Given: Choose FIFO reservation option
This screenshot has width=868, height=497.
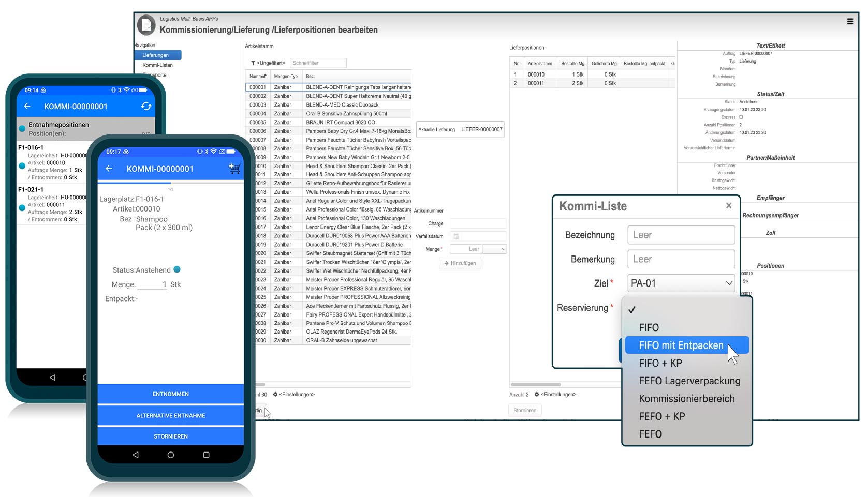Looking at the screenshot, I should tap(687, 327).
